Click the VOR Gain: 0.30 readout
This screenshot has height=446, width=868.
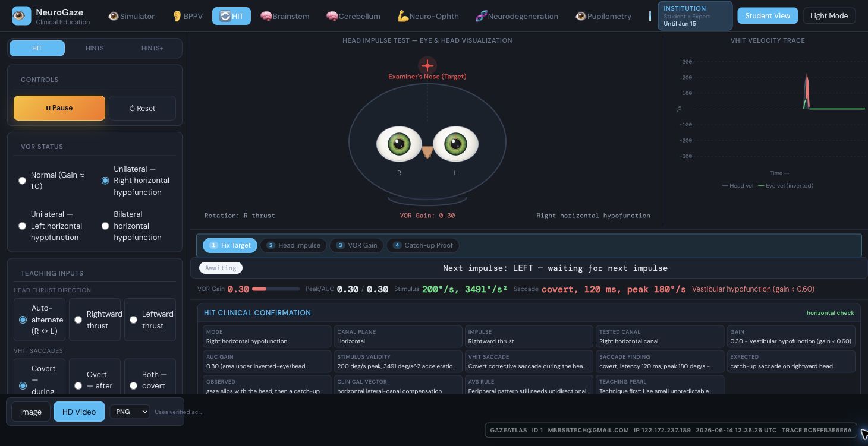427,216
